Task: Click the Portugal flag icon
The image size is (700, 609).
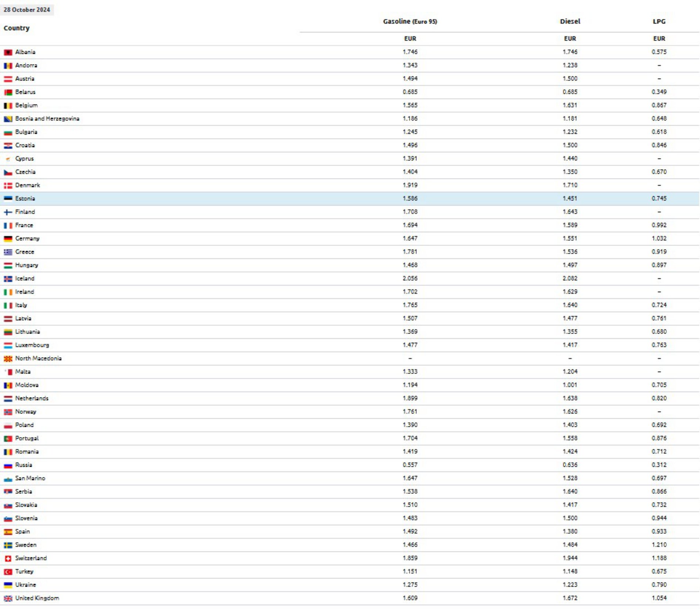Action: tap(8, 439)
